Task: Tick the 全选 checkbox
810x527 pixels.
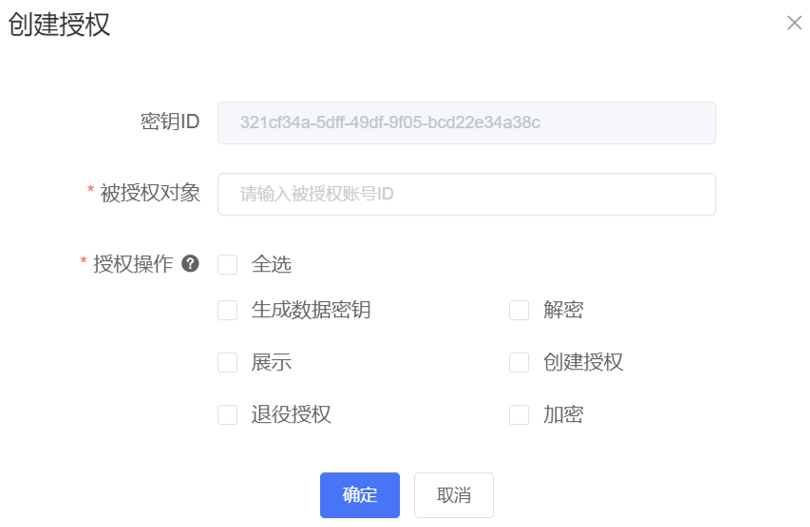Action: [x=227, y=265]
